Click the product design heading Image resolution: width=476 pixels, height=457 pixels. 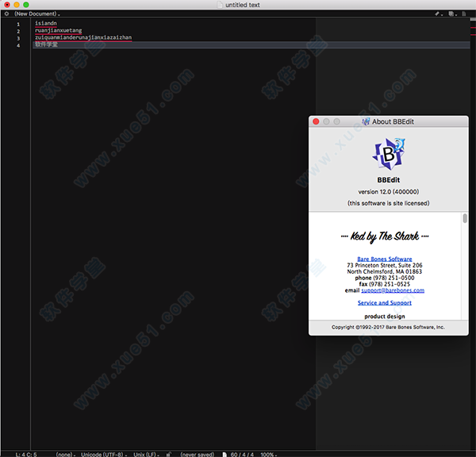[385, 317]
